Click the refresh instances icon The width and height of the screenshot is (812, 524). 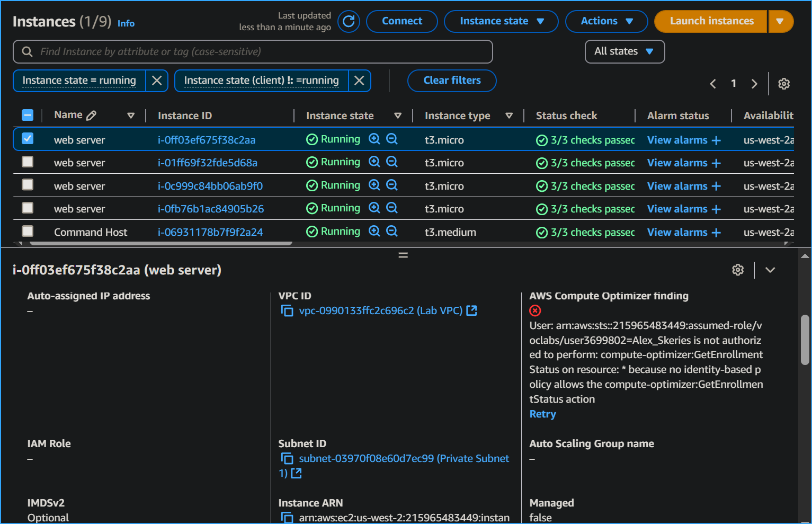(x=349, y=21)
